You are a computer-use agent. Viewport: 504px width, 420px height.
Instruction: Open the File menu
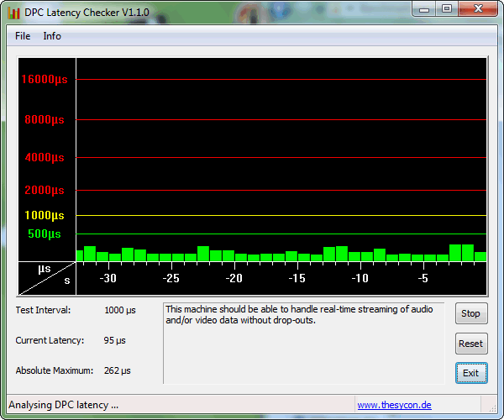coord(23,36)
